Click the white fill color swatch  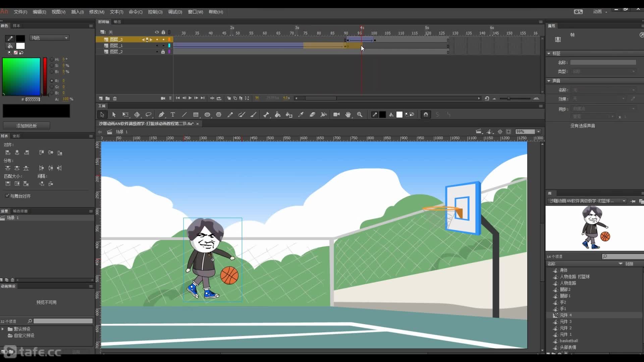(20, 46)
